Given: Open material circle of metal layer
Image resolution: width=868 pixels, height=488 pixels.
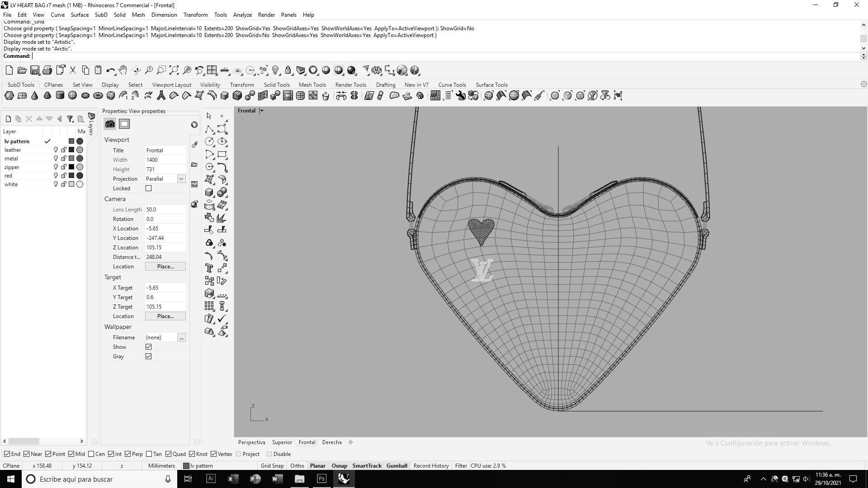Looking at the screenshot, I should point(80,159).
